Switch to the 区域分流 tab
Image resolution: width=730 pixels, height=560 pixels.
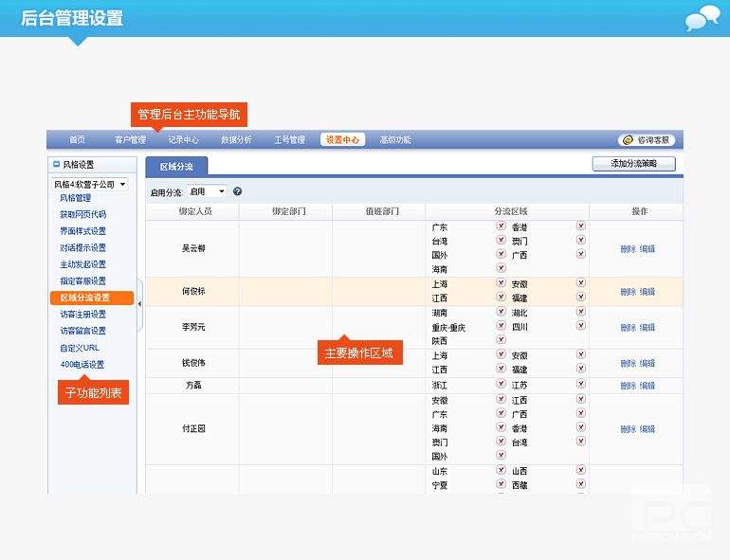(x=176, y=167)
